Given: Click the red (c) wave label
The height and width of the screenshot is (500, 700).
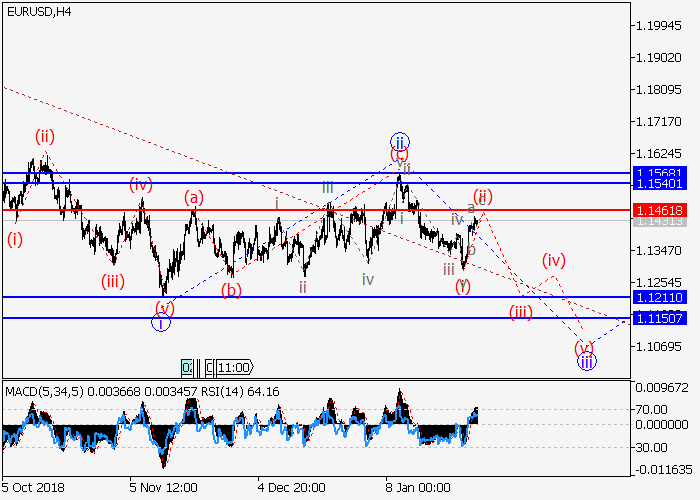Looking at the screenshot, I should tap(400, 155).
